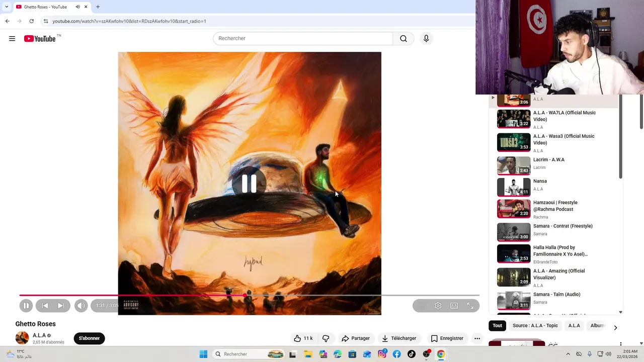Enter fullscreen mode
644x362 pixels.
pos(470,306)
